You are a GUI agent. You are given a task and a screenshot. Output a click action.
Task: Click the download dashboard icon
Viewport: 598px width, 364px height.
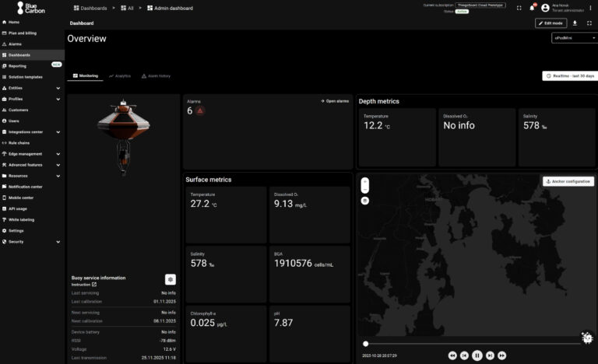point(575,23)
